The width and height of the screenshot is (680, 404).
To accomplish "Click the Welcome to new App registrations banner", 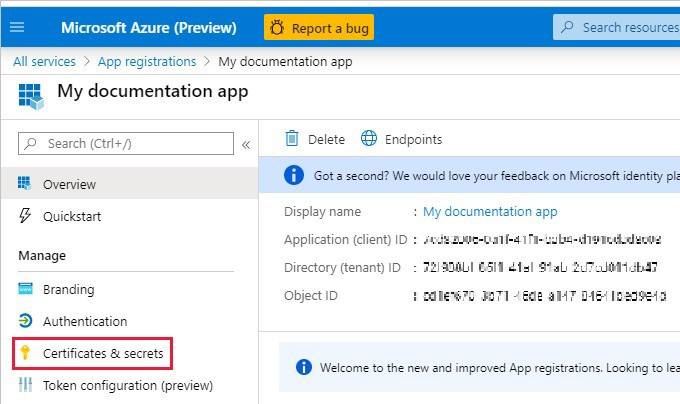I will (480, 367).
